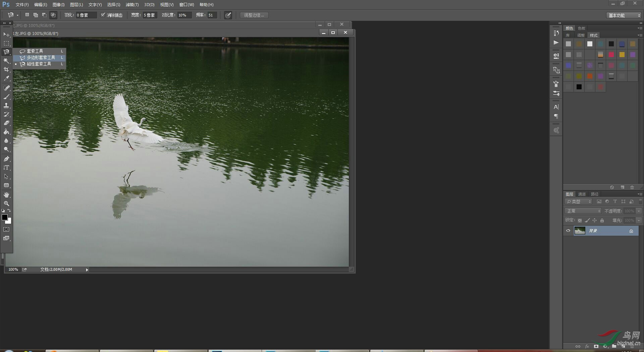Select the Eyedropper tool
Image resolution: width=644 pixels, height=352 pixels.
point(6,79)
